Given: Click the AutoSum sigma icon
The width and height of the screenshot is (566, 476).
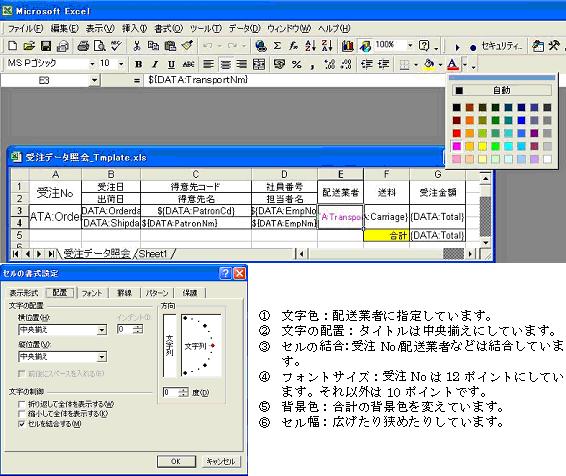Looking at the screenshot, I should [x=277, y=46].
